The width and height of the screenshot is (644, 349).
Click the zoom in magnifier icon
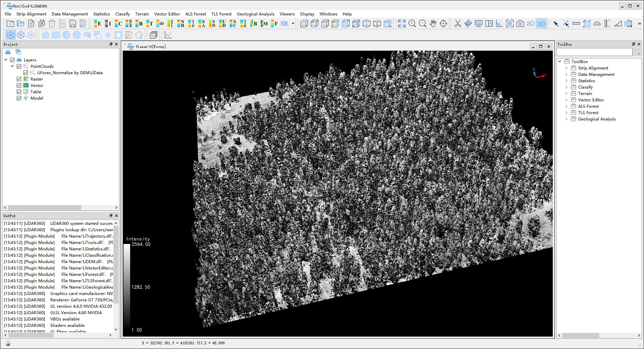pos(412,23)
